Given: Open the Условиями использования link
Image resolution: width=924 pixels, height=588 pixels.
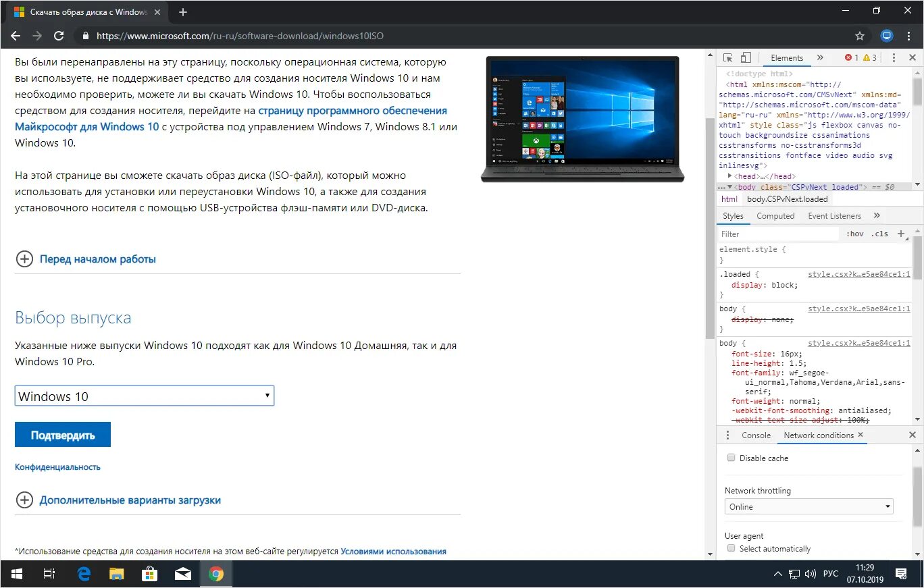Looking at the screenshot, I should [x=393, y=552].
